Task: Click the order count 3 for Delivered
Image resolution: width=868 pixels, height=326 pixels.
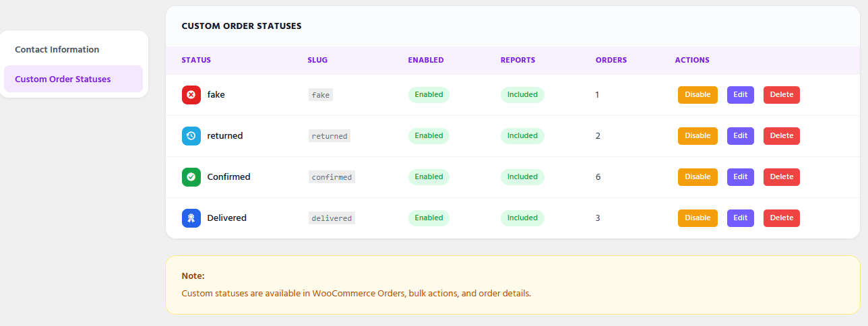Action: (598, 218)
